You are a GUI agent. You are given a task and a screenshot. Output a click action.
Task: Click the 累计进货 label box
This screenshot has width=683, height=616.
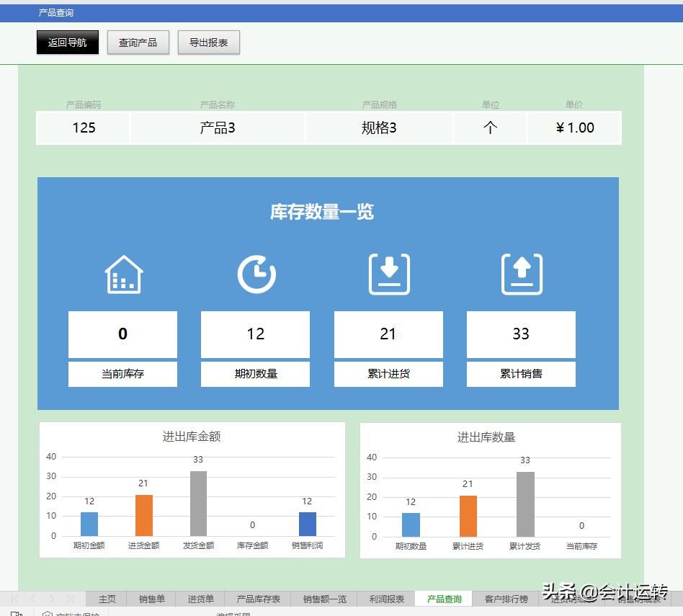388,374
